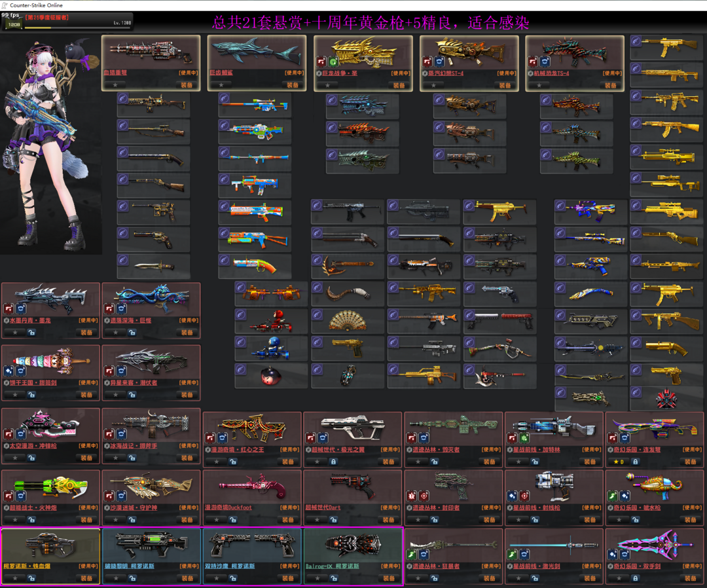Click the red gun attribute icon on 巨龙战争·圣
The width and height of the screenshot is (707, 588).
(x=321, y=62)
